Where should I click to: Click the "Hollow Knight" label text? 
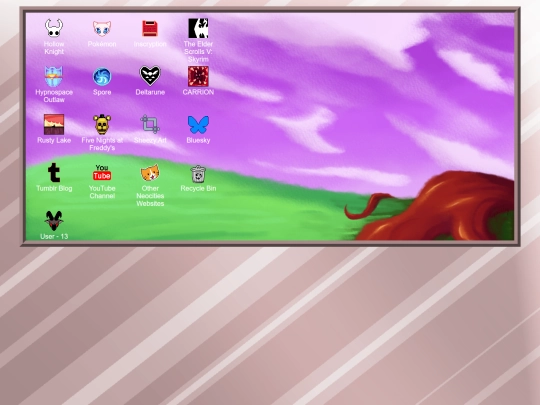tap(54, 48)
